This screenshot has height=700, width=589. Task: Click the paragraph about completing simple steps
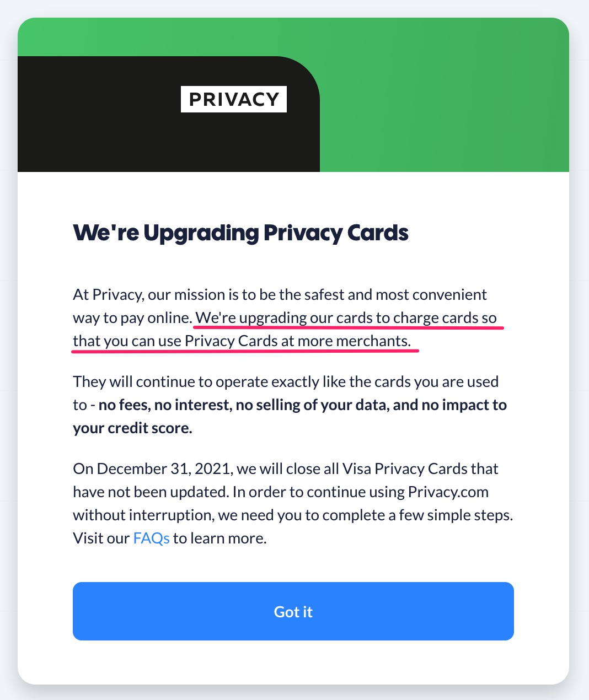(x=292, y=515)
